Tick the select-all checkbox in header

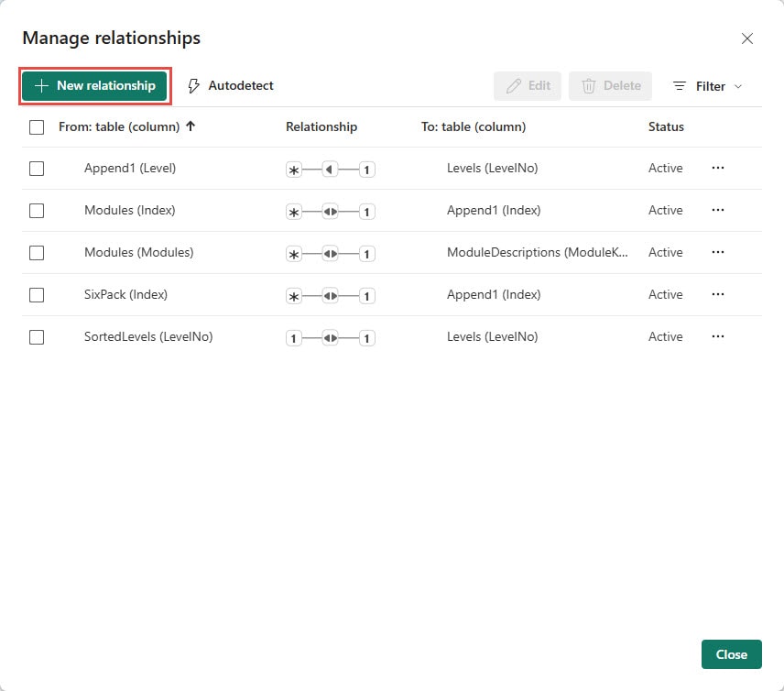pyautogui.click(x=37, y=127)
